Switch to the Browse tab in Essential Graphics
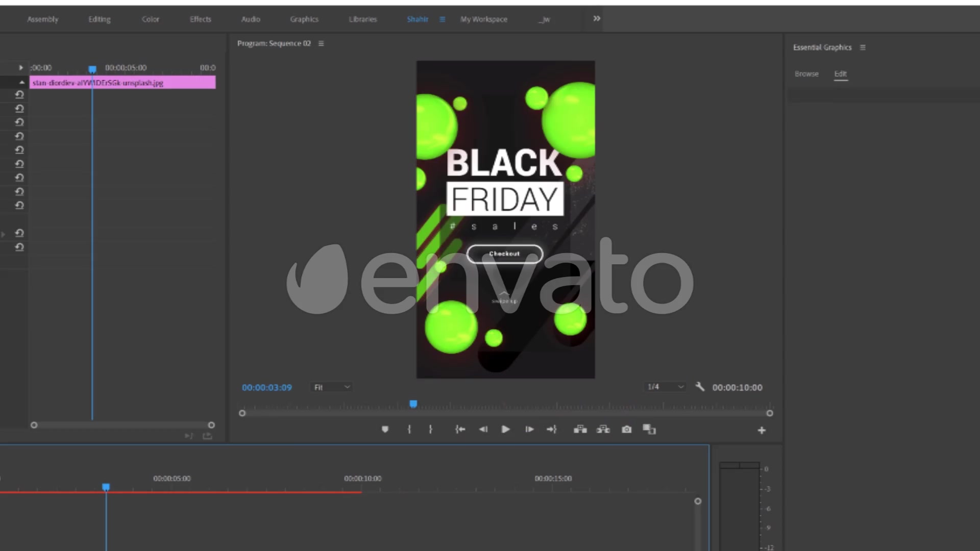Viewport: 980px width, 551px height. (806, 74)
